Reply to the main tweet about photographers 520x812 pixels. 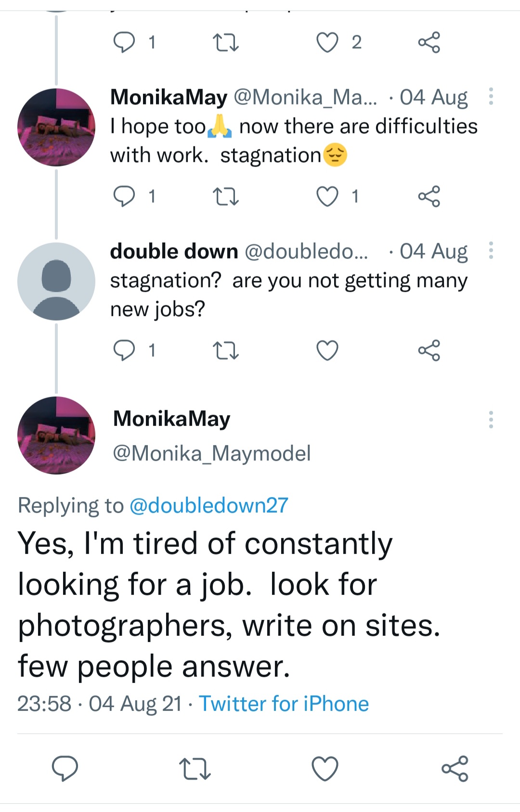(65, 768)
